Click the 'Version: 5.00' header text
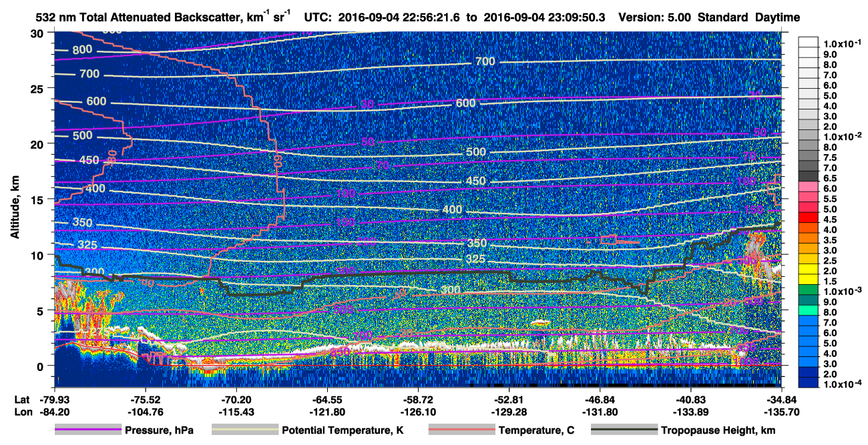Viewport: 868px width, 445px height. [x=656, y=17]
